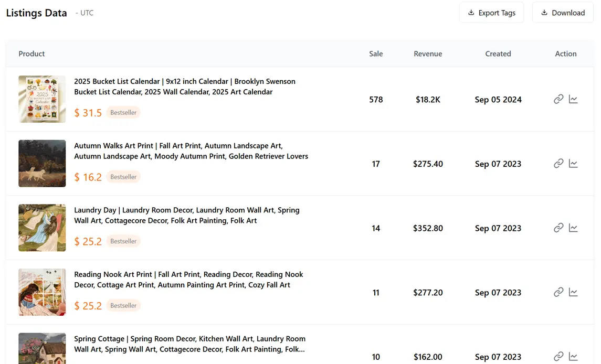The width and height of the screenshot is (601, 364).
Task: Select Laundry Day Sep 07 2023 date
Action: click(x=498, y=228)
